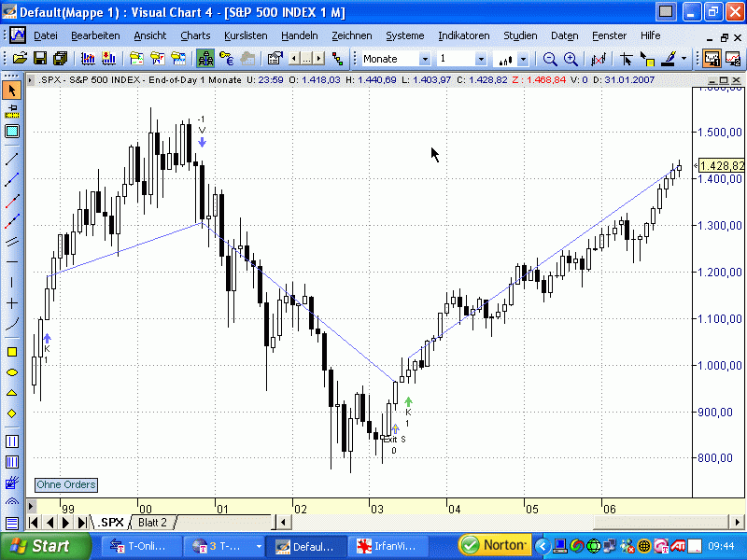
Task: Open the Charts menu
Action: pyautogui.click(x=195, y=35)
